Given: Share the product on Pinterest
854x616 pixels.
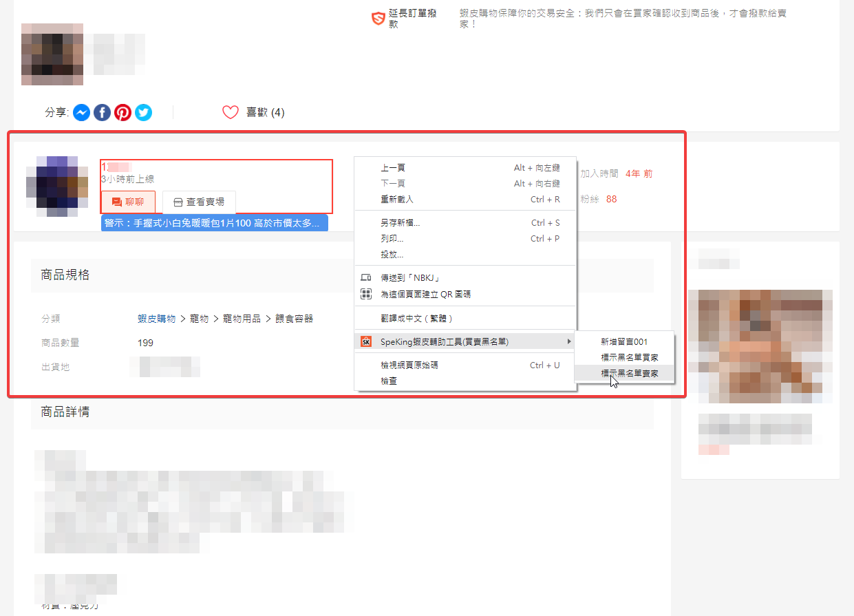Looking at the screenshot, I should [122, 113].
